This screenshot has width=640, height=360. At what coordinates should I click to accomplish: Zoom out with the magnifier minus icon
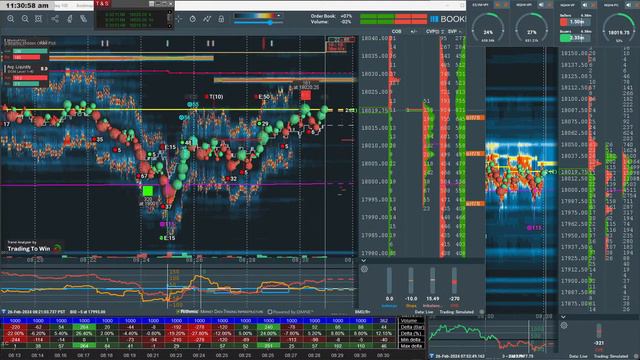pos(25,19)
